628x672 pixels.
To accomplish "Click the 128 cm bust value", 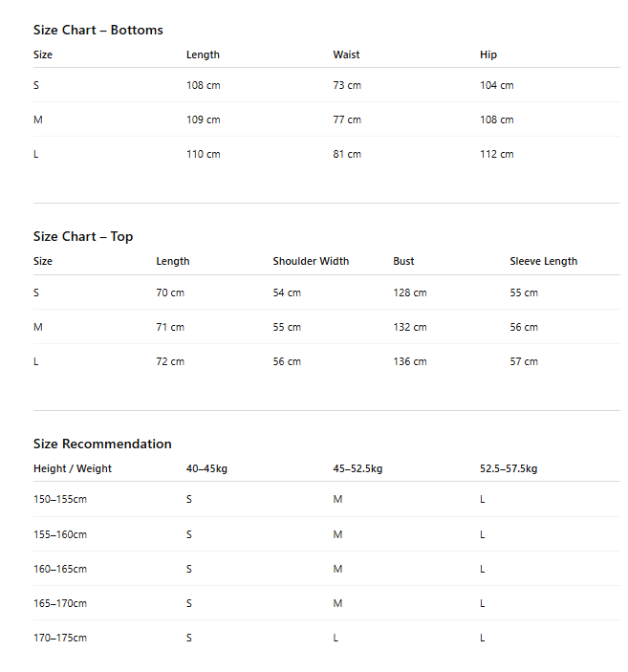I will tap(410, 293).
